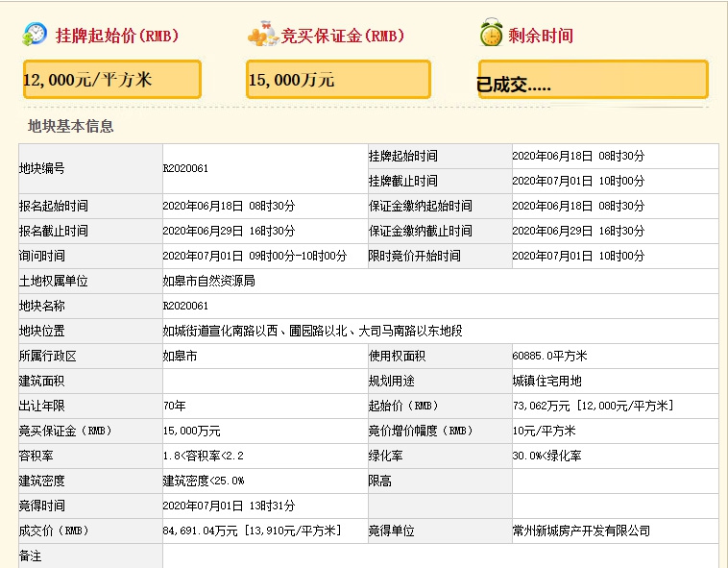Click the 起始价（RMB） label
728x568 pixels.
tap(403, 406)
